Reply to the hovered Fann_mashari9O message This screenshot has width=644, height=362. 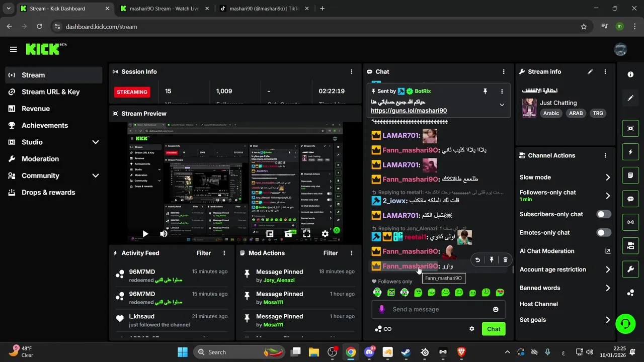tap(477, 260)
